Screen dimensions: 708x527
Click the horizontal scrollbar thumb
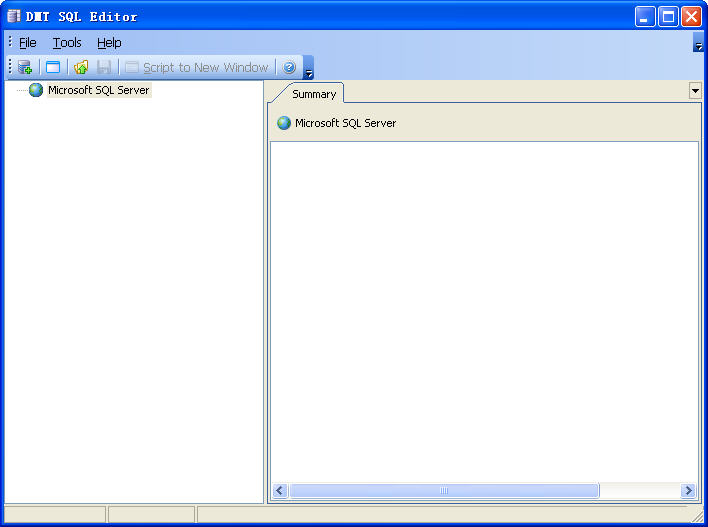[444, 491]
